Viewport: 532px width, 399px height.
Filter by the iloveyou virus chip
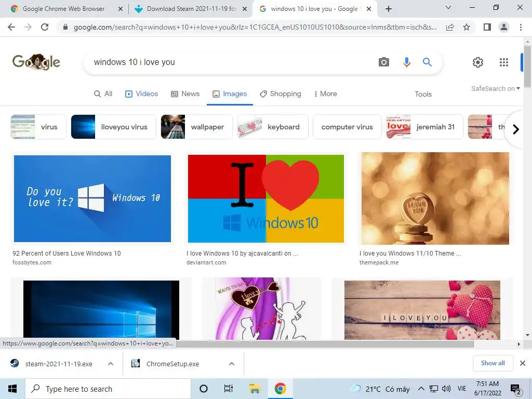tap(113, 127)
